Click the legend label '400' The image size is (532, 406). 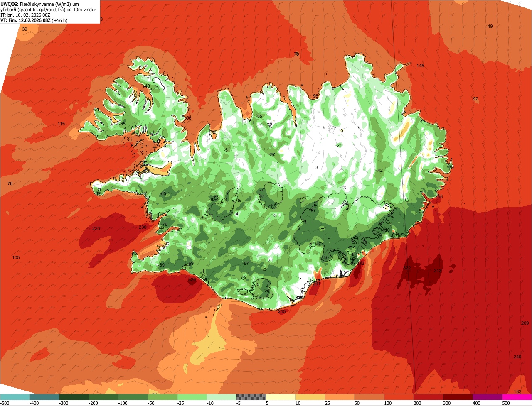click(x=476, y=403)
